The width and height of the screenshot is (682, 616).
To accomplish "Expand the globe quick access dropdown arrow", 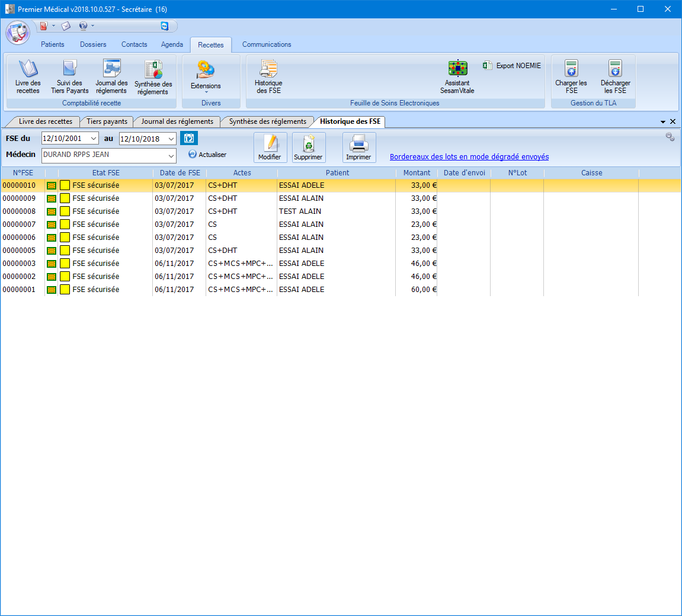I will pyautogui.click(x=92, y=26).
